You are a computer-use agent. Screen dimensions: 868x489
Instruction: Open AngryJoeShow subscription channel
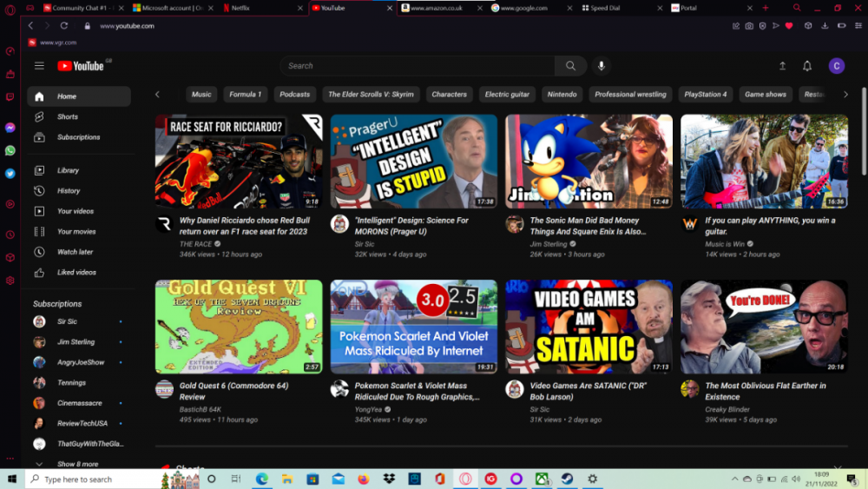coord(79,363)
